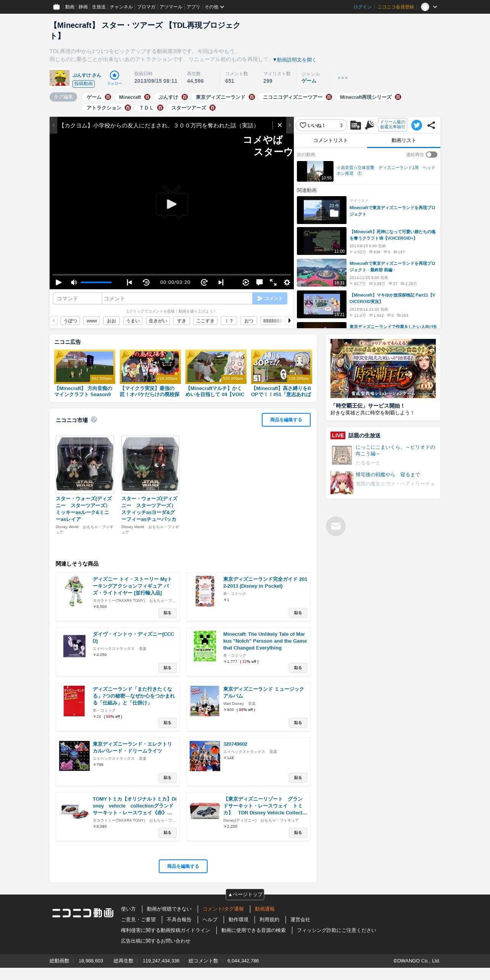
Task: Click the ログイン link
Action: coord(363,7)
